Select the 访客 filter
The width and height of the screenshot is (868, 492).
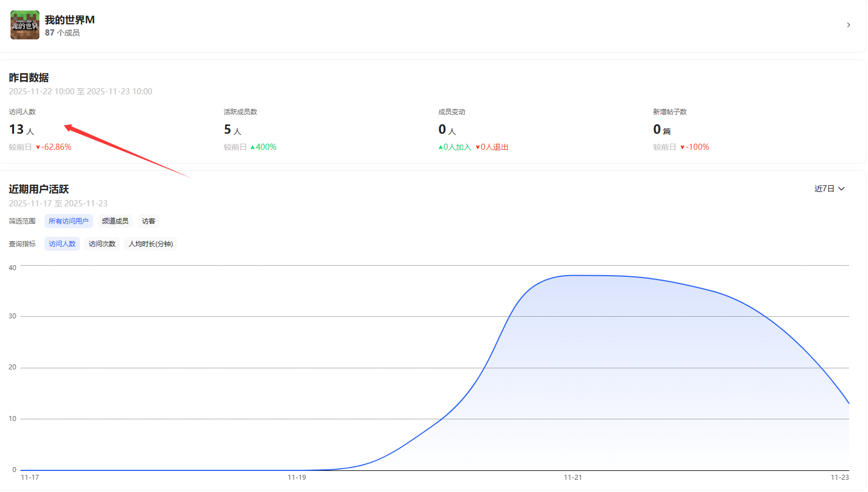(x=149, y=221)
